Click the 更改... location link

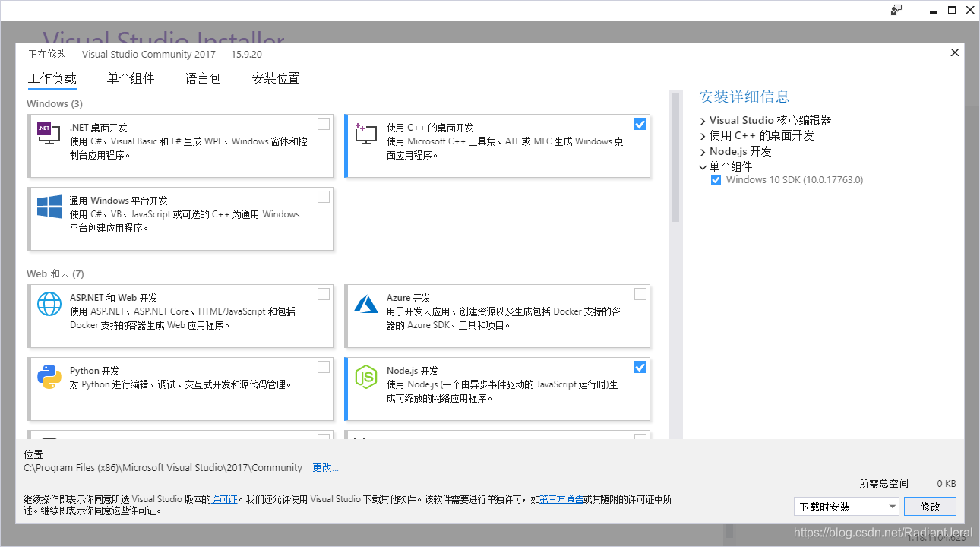coord(326,468)
